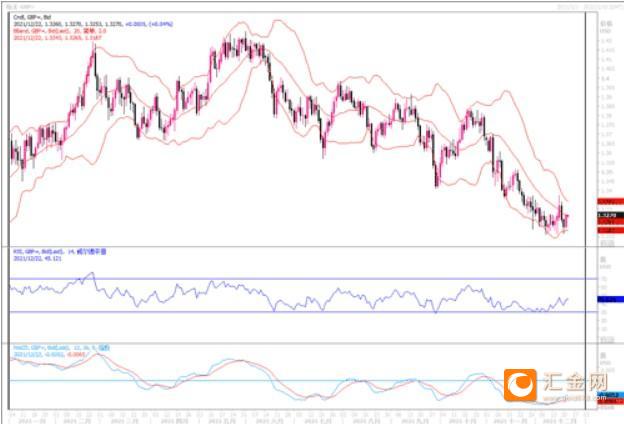This screenshot has height=424, width=624.
Task: Click the black current price tag on price axis
Action: 610,215
